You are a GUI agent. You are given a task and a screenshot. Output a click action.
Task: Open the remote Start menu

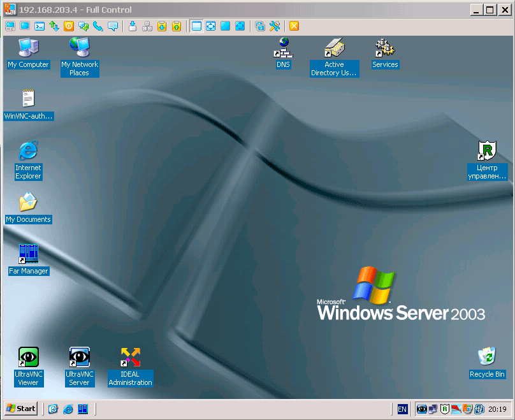20,409
